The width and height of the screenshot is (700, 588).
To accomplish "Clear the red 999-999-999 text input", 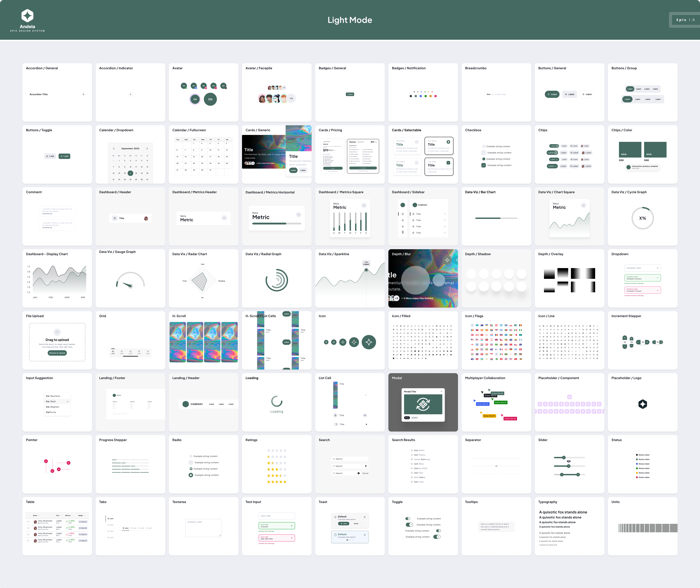I will (x=292, y=538).
